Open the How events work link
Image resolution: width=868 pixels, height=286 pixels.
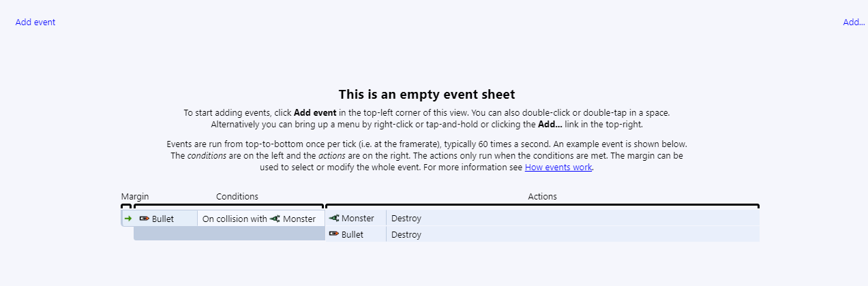pyautogui.click(x=558, y=168)
